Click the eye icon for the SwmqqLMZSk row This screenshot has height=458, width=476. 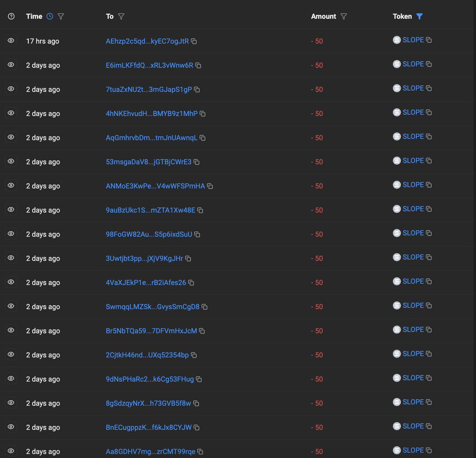tap(11, 306)
